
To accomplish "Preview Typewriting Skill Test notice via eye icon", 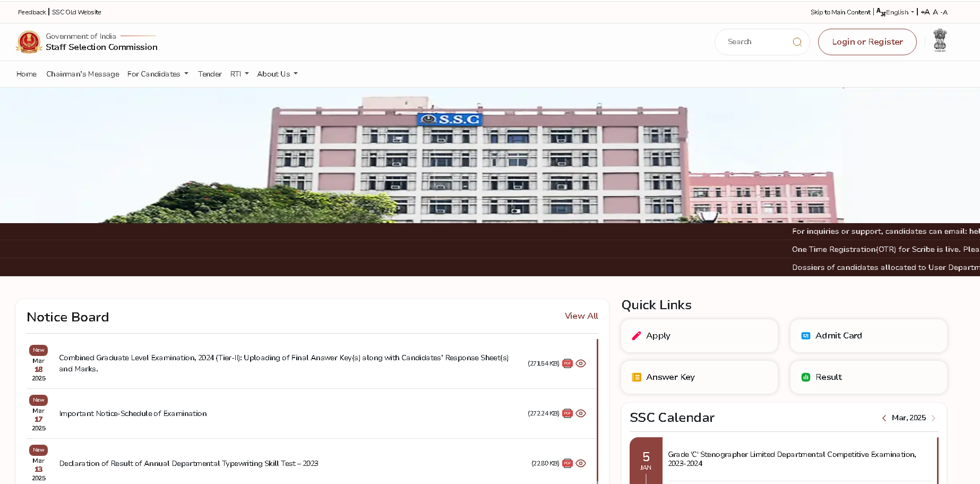I will 581,463.
